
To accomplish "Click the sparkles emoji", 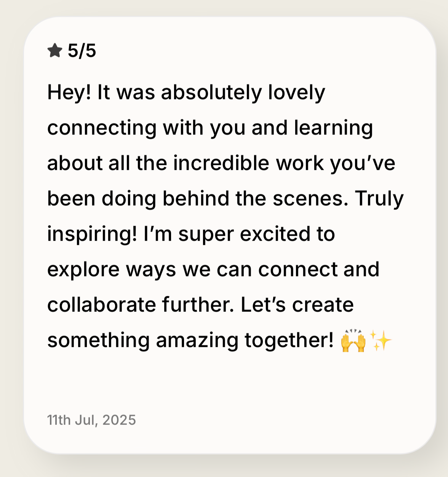I will tap(381, 340).
